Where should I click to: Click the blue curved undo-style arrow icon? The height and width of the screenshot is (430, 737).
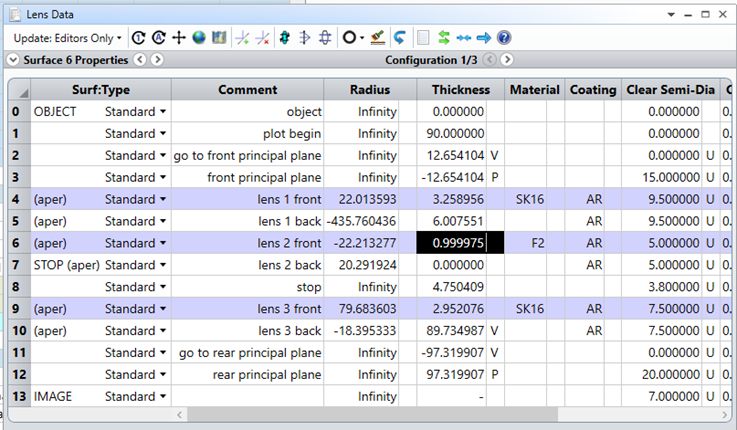pos(400,38)
